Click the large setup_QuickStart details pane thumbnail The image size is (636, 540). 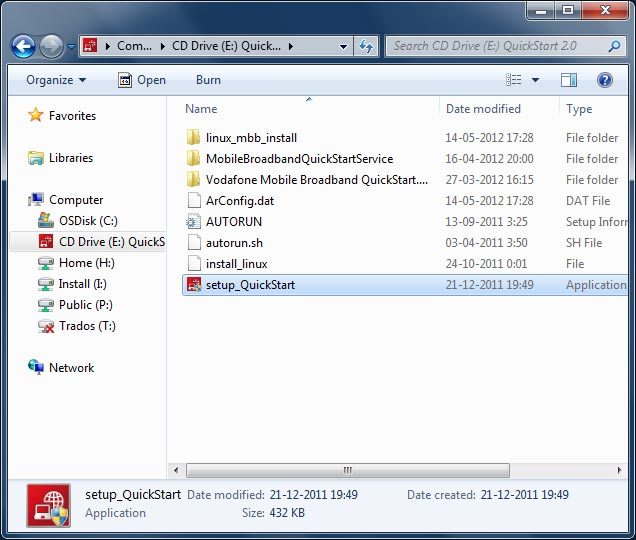(x=49, y=506)
